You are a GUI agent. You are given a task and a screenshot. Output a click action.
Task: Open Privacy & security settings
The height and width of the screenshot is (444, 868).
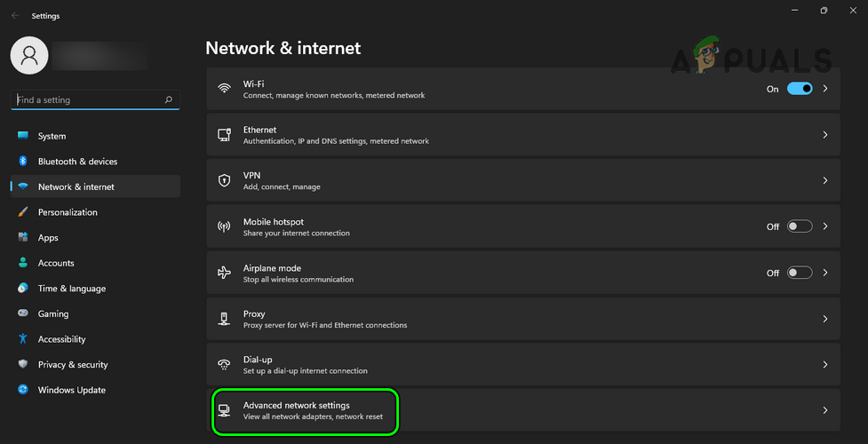coord(73,364)
